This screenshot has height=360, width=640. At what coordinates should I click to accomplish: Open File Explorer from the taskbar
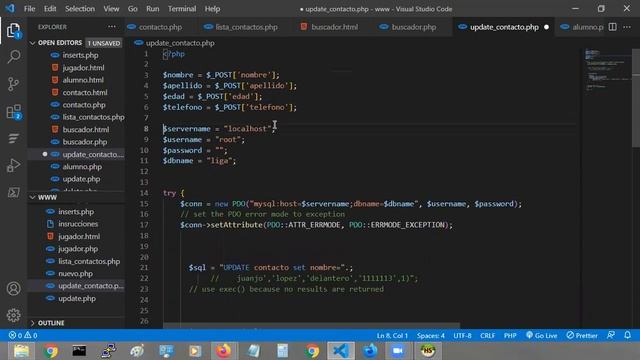(x=21, y=351)
